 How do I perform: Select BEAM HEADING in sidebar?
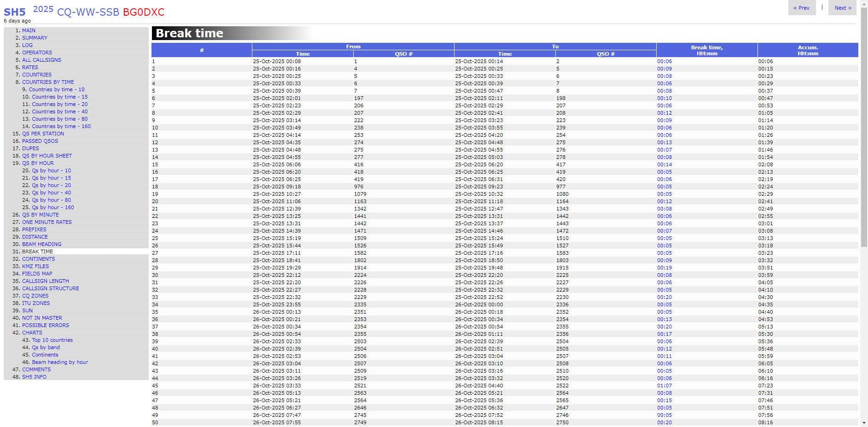click(x=41, y=244)
